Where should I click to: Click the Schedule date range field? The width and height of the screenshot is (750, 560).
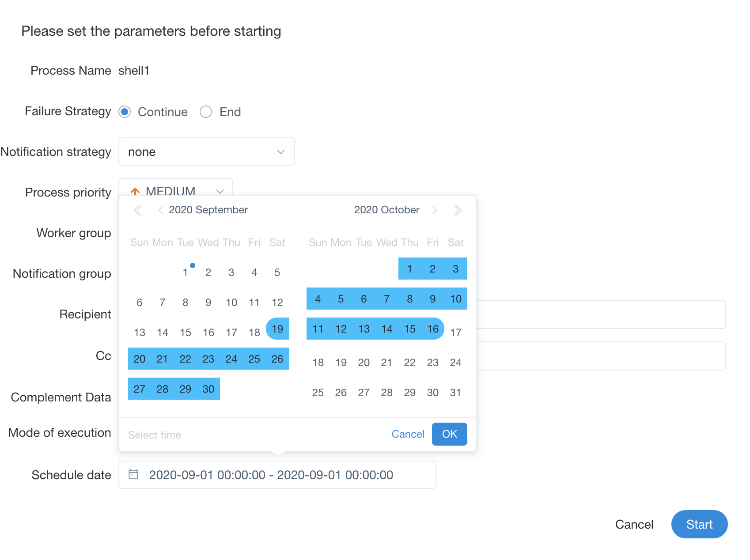coord(277,475)
